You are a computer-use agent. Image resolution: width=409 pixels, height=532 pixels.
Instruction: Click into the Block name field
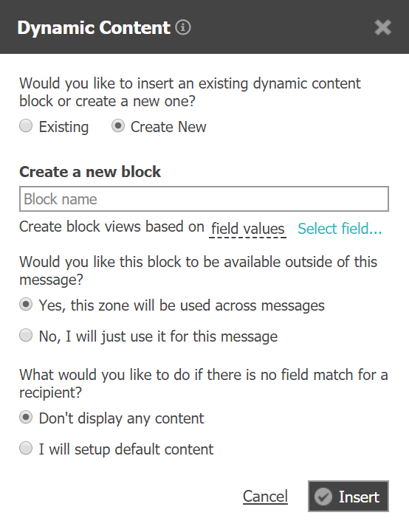point(204,198)
